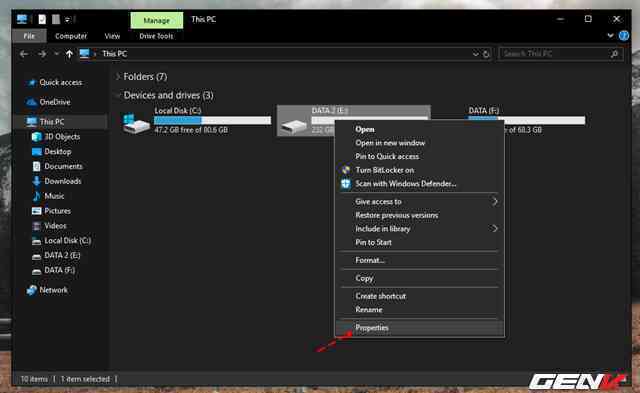Open Documents in the sidebar
The height and width of the screenshot is (393, 640).
tap(63, 167)
